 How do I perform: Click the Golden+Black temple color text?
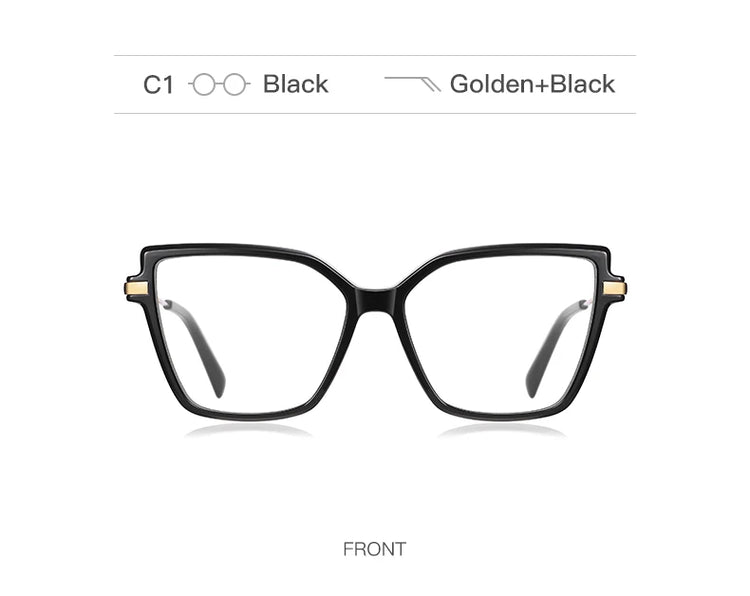pos(532,84)
